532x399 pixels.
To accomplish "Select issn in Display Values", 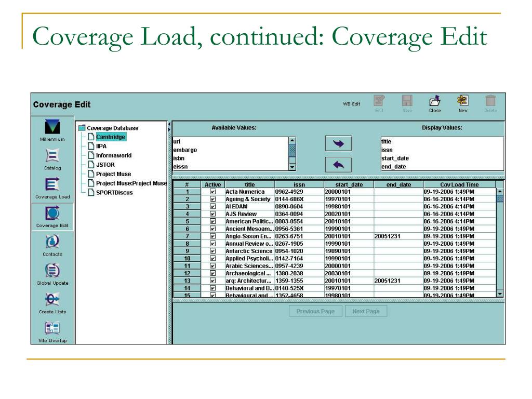I will [x=387, y=150].
